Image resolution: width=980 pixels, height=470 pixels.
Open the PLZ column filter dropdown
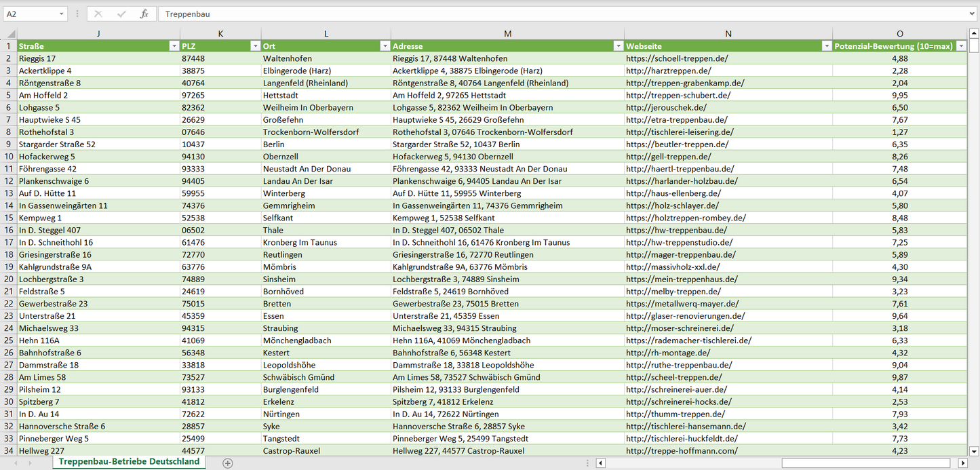[255, 46]
